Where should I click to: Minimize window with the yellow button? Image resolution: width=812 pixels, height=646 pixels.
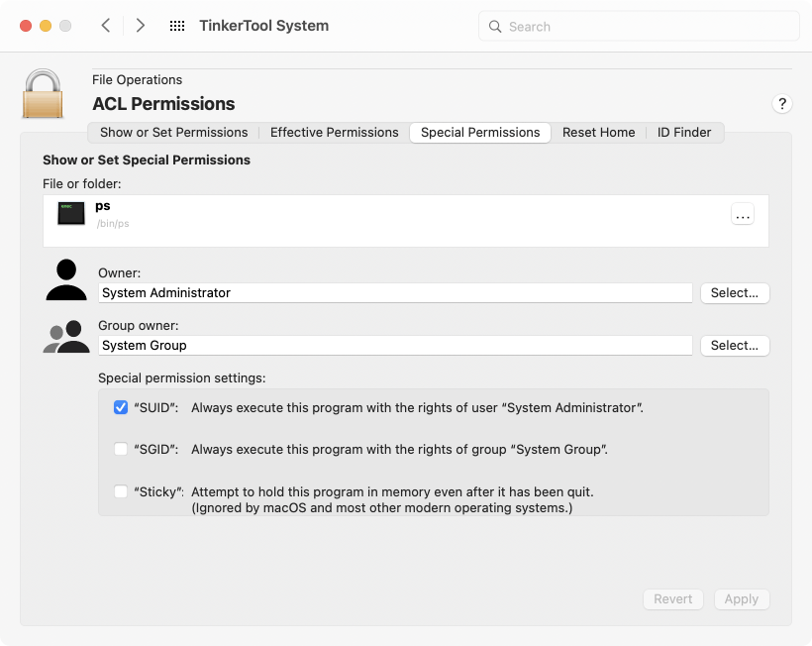click(x=46, y=26)
